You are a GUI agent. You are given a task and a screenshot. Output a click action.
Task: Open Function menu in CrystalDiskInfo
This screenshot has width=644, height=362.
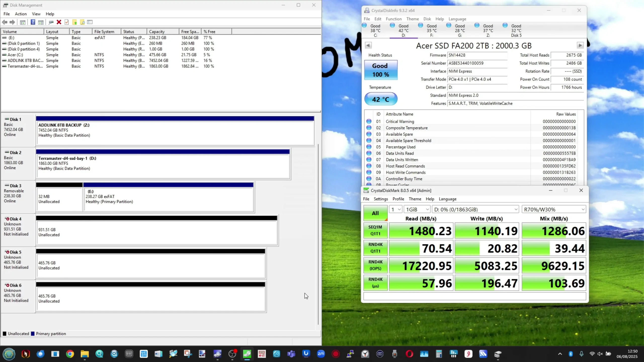(394, 19)
